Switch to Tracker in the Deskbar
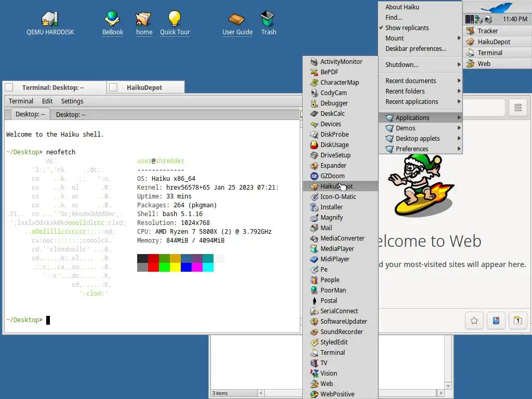 [x=498, y=31]
